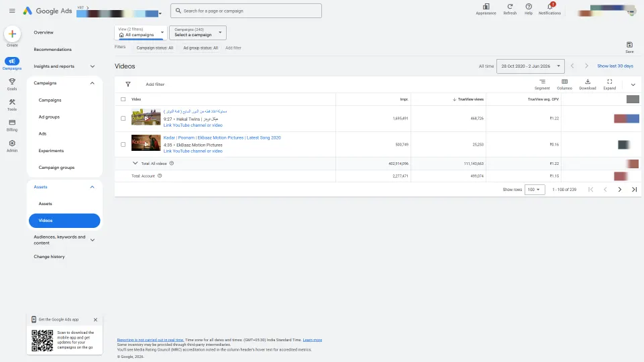
Task: Open the Goals trophy icon
Action: tap(12, 82)
